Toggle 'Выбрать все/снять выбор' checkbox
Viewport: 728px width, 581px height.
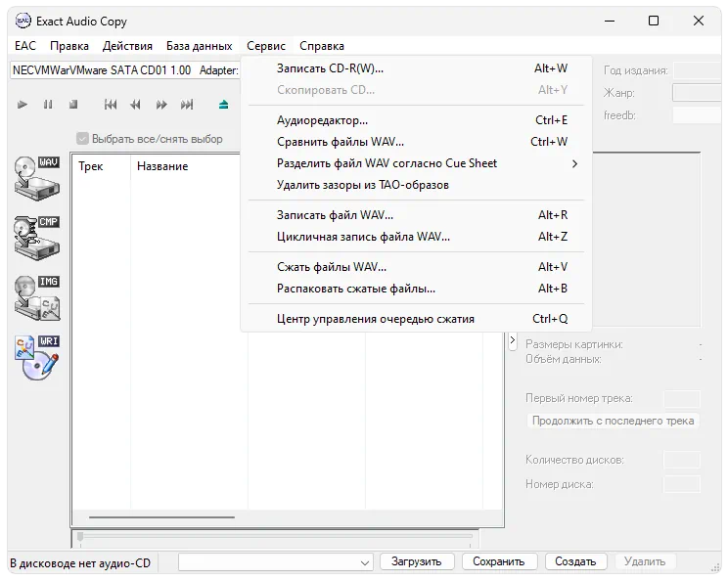click(x=82, y=139)
